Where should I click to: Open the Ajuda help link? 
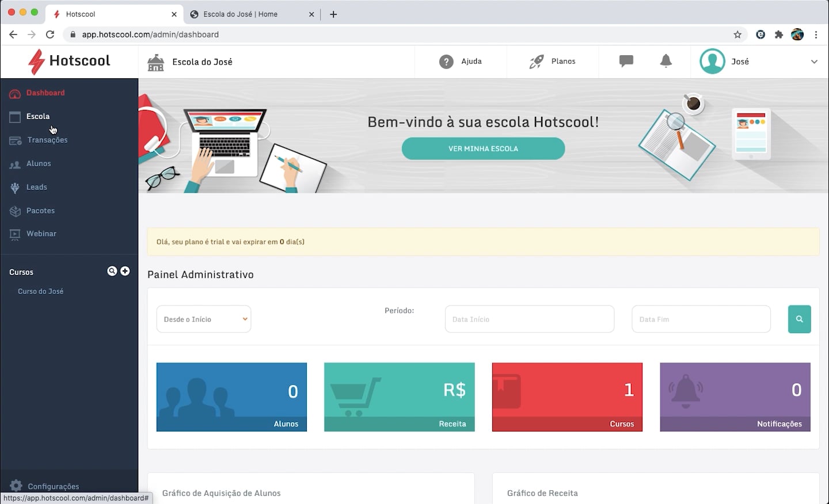pyautogui.click(x=471, y=61)
